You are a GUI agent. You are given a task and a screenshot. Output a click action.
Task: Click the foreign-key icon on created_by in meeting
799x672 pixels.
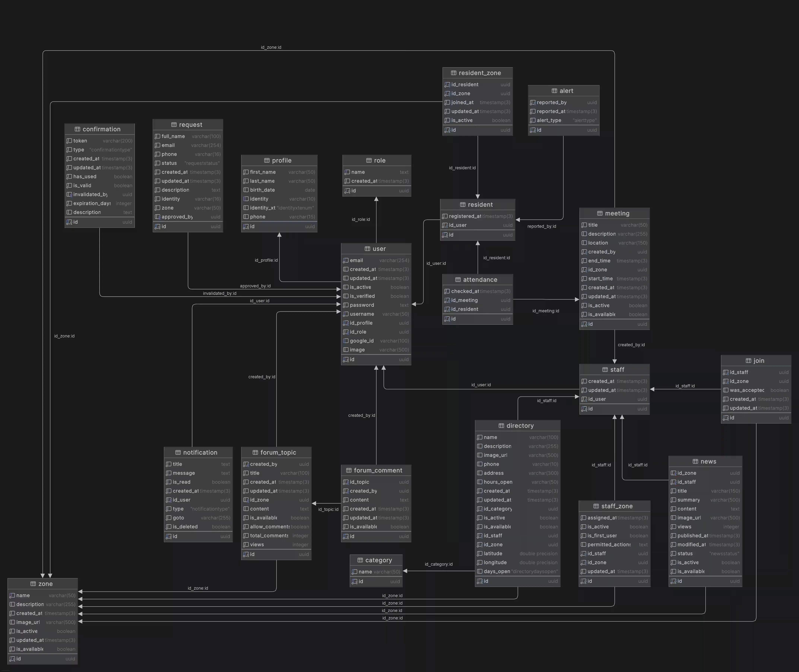[585, 252]
